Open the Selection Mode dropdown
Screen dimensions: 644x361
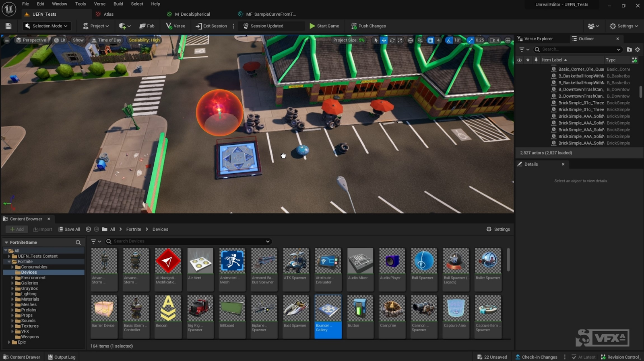point(46,26)
